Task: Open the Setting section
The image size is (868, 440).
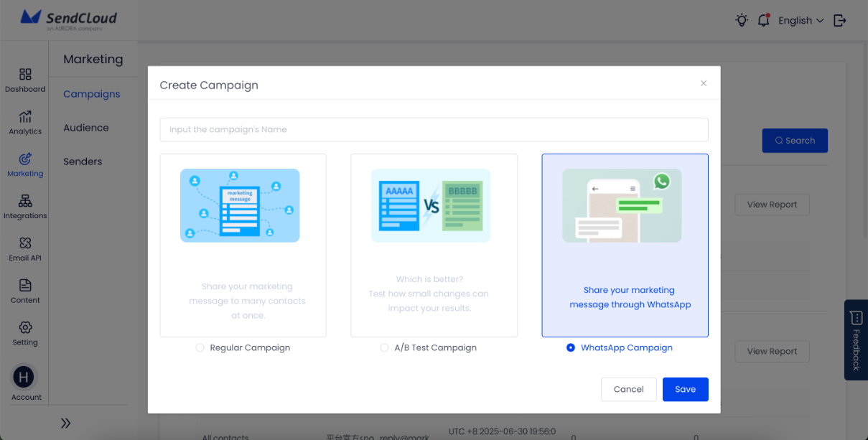Action: point(25,333)
